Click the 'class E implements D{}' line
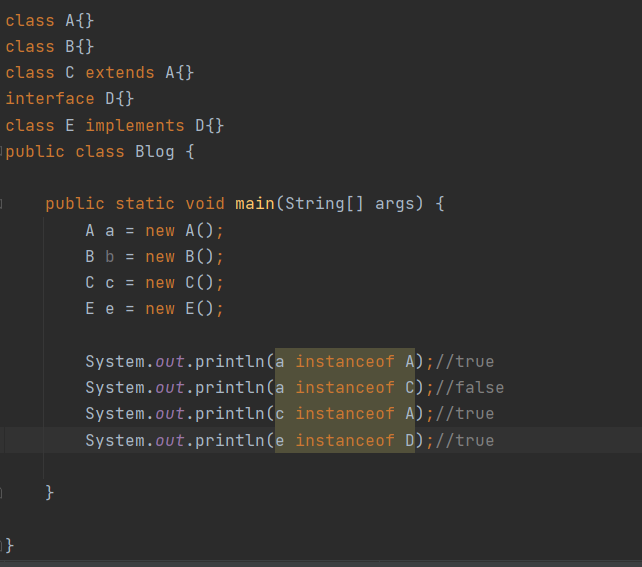642x567 pixels. coord(115,125)
